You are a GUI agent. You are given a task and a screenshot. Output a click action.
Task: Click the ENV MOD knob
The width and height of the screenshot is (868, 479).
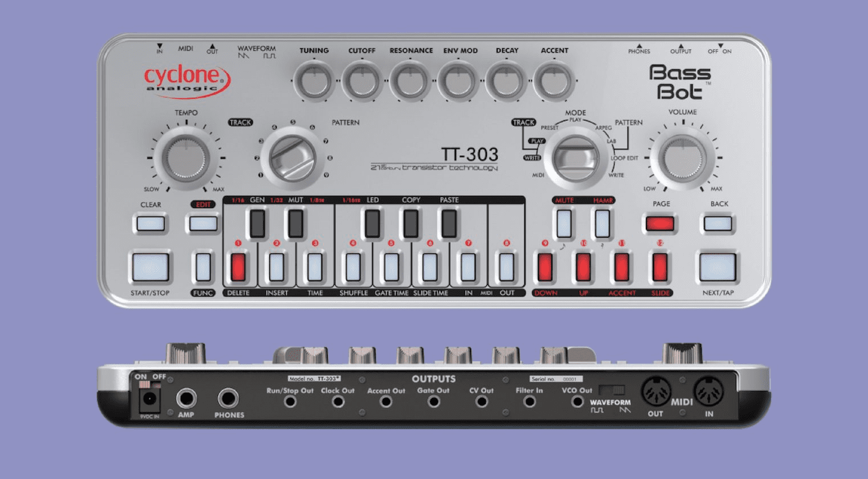pyautogui.click(x=459, y=81)
